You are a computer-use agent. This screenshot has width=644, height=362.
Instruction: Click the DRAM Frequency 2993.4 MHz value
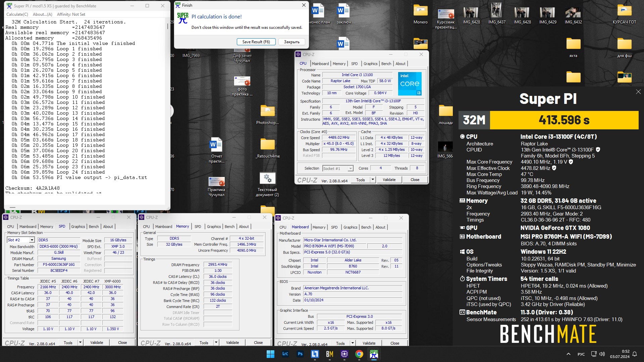[218, 264]
